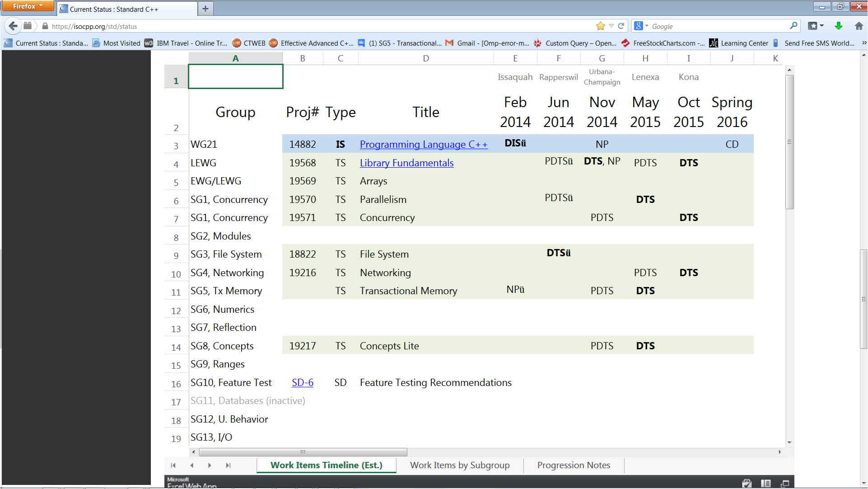Go back using the Back arrow button
This screenshot has width=868, height=489.
(13, 26)
